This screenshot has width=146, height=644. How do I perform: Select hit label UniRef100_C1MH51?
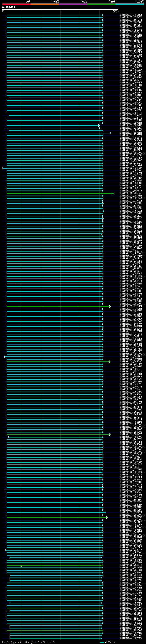point(131,156)
